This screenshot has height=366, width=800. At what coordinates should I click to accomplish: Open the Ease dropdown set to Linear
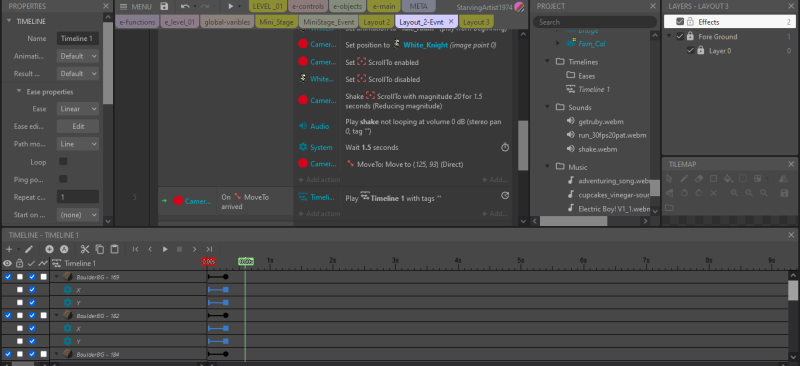pyautogui.click(x=78, y=109)
